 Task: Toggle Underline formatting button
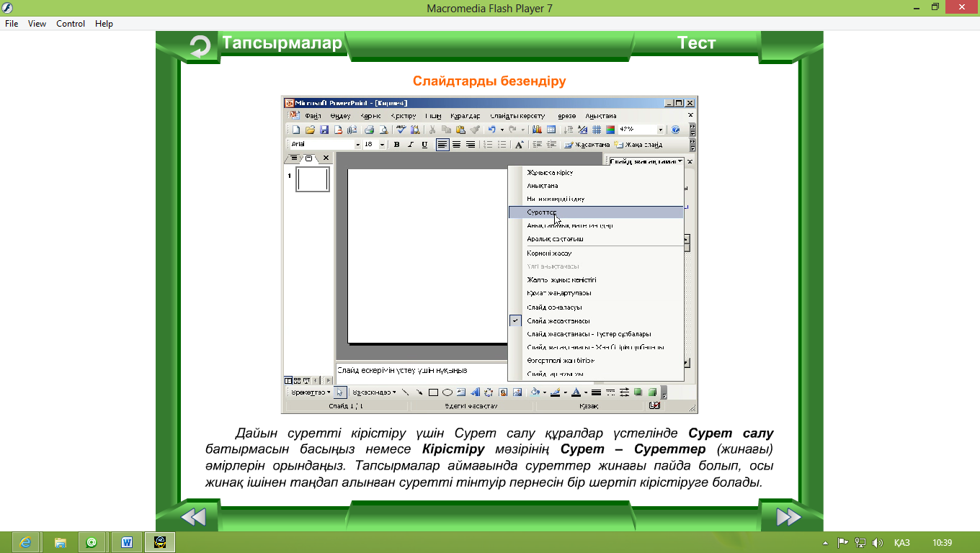click(424, 145)
